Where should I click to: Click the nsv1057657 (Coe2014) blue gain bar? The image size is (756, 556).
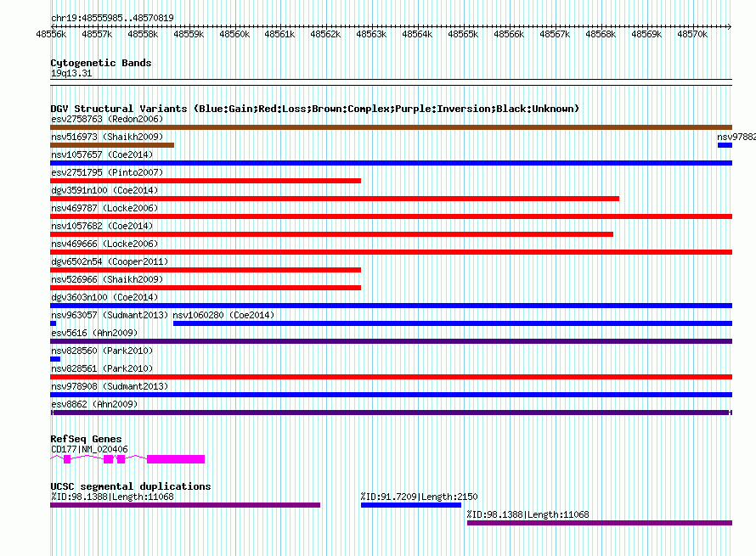[391, 163]
